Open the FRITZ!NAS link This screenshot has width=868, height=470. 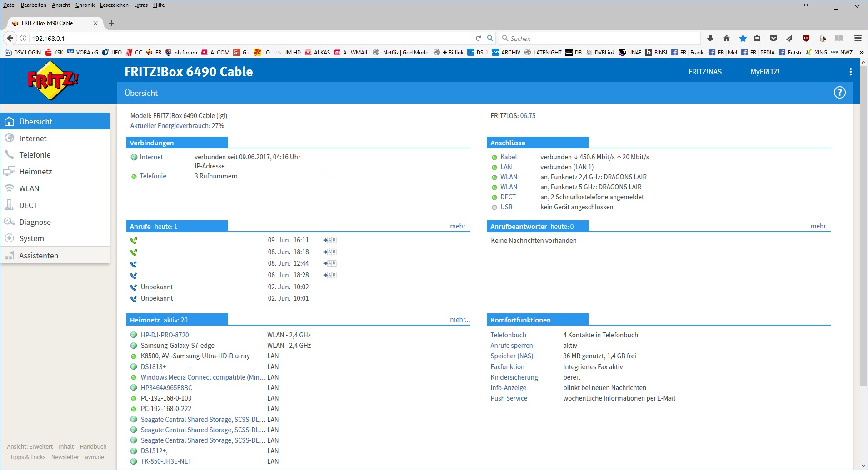coord(704,72)
